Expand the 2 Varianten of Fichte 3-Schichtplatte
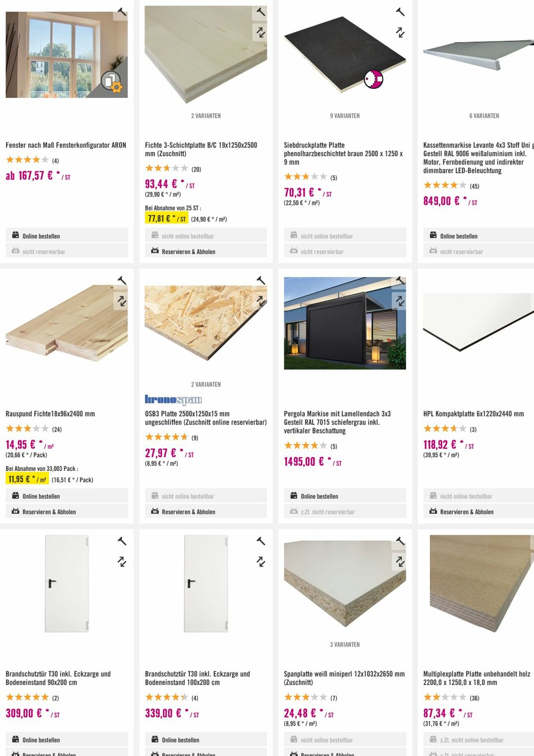The image size is (534, 756). click(206, 115)
